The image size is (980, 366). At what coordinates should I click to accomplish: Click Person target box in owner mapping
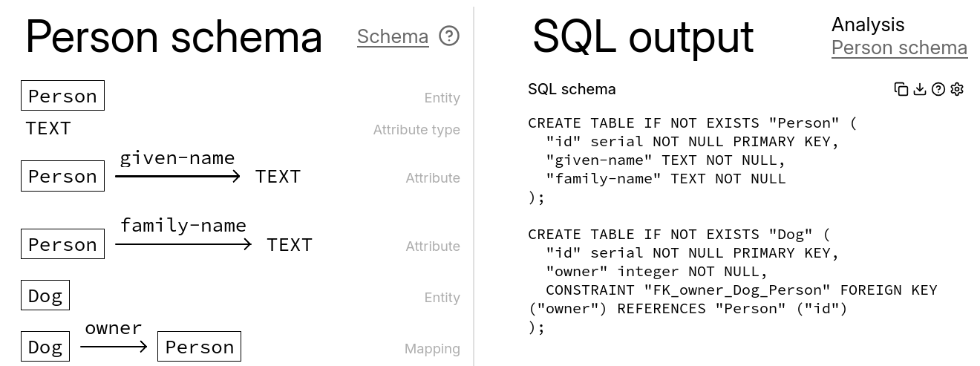pyautogui.click(x=199, y=347)
